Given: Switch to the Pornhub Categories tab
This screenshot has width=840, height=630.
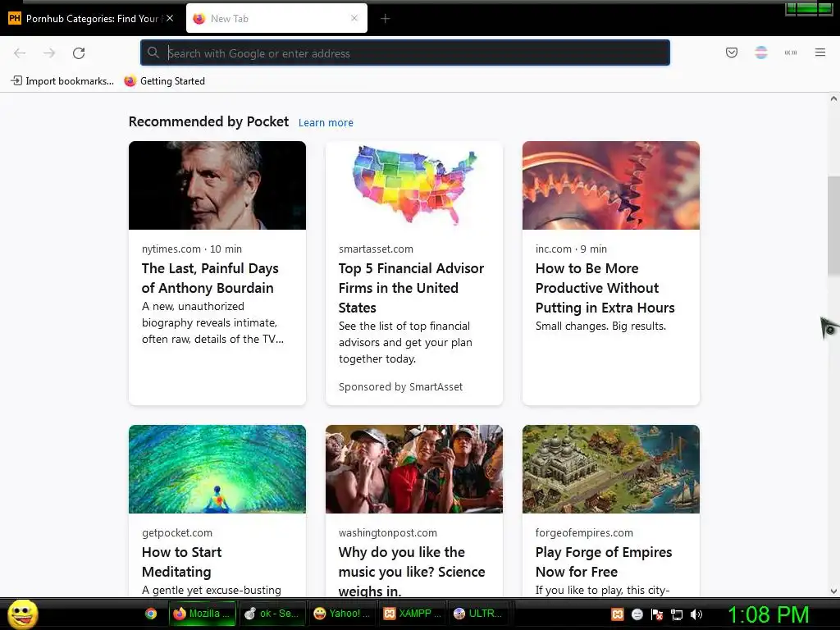Looking at the screenshot, I should pos(91,19).
